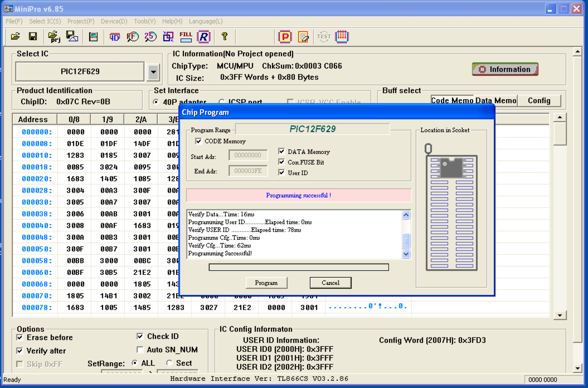Open the File(F) menu
This screenshot has height=388, width=588.
14,21
